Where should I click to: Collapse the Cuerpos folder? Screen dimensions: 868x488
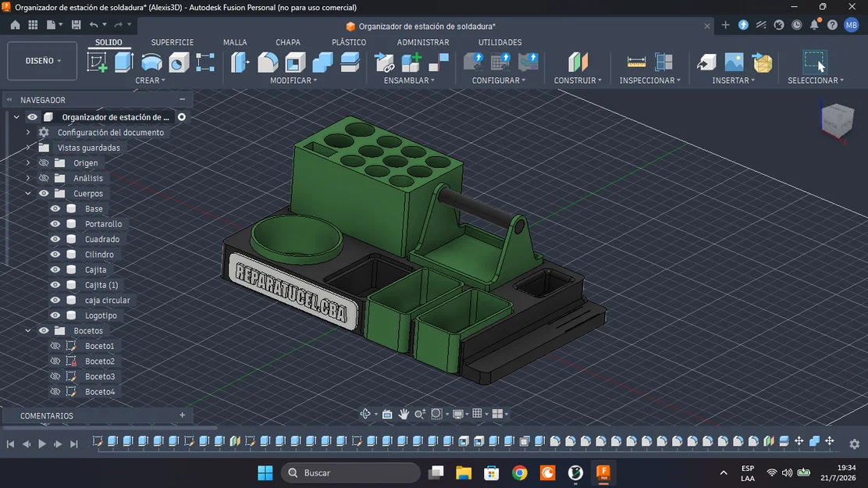pyautogui.click(x=27, y=194)
